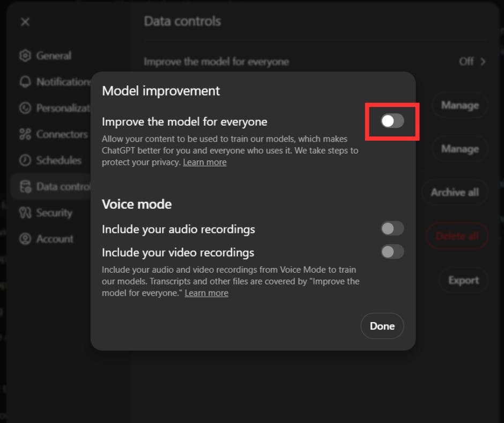Click the Done button in dialog

click(382, 326)
